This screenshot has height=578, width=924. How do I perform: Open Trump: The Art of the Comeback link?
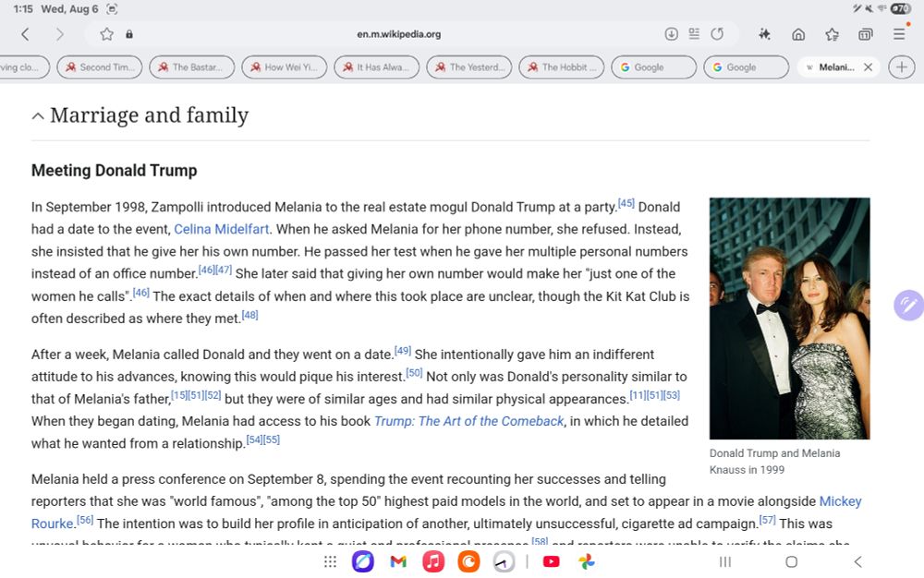tap(469, 421)
